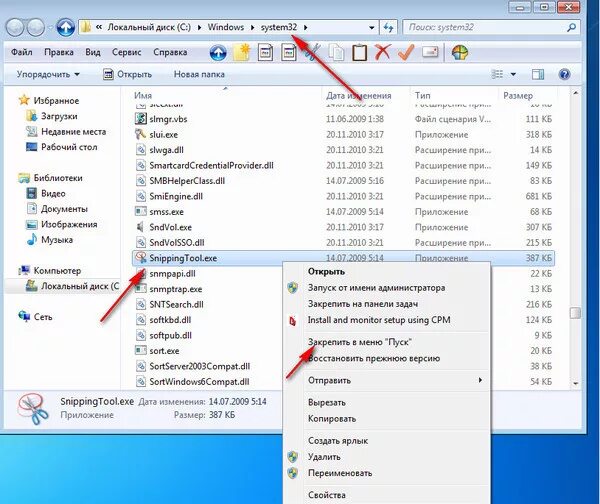Click the Copy pages toolbar icon
Viewport: 600px width, 504px height.
[x=336, y=52]
